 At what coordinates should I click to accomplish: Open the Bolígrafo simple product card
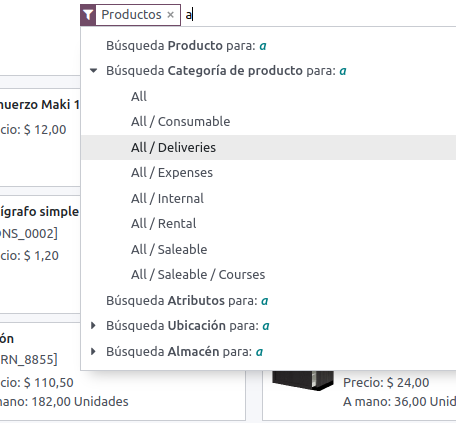[40, 253]
